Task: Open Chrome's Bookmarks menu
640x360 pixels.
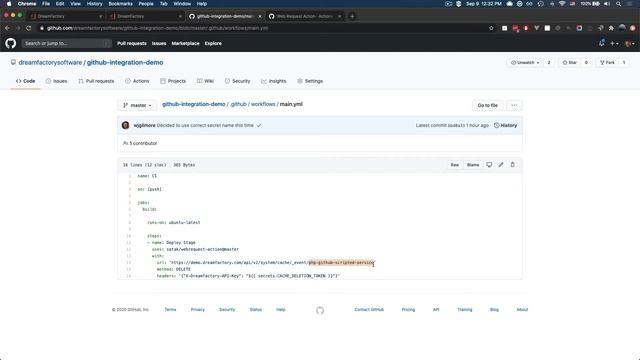Action: click(120, 4)
